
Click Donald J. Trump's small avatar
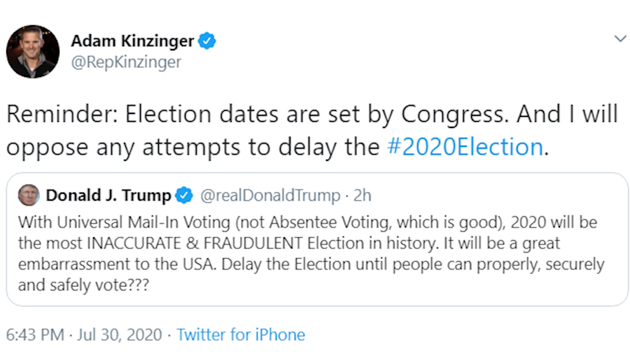29,195
